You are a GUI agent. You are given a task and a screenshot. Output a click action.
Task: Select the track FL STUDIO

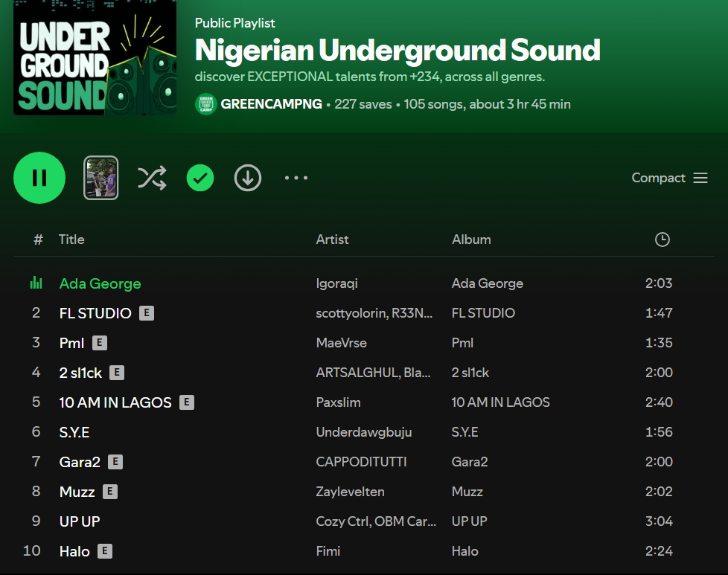point(95,313)
